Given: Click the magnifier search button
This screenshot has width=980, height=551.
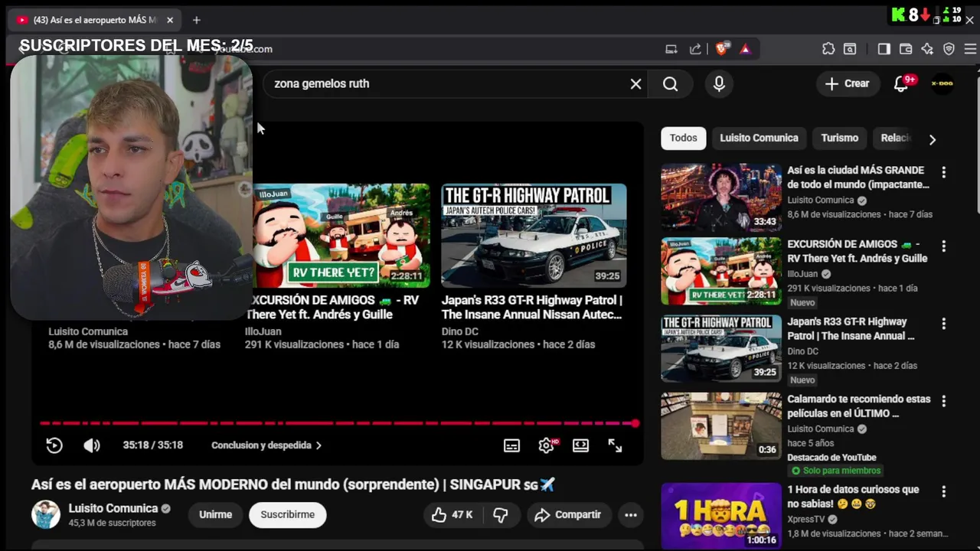Looking at the screenshot, I should pyautogui.click(x=671, y=84).
